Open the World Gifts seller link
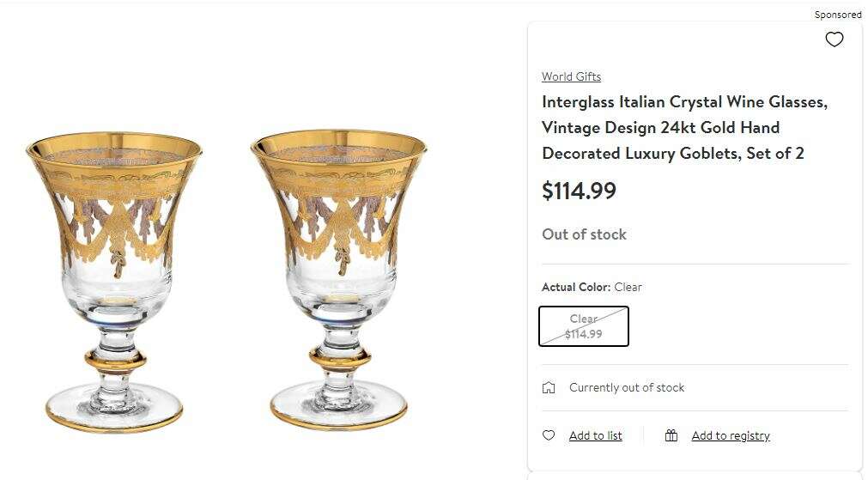868x480 pixels. click(571, 76)
